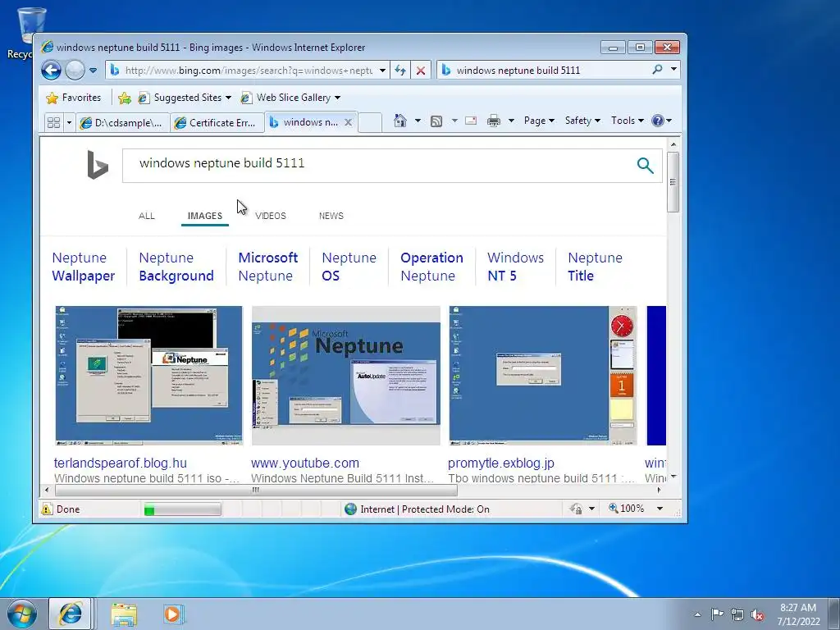This screenshot has height=630, width=840.
Task: Click the Neptune OS suggestion
Action: pos(349,267)
